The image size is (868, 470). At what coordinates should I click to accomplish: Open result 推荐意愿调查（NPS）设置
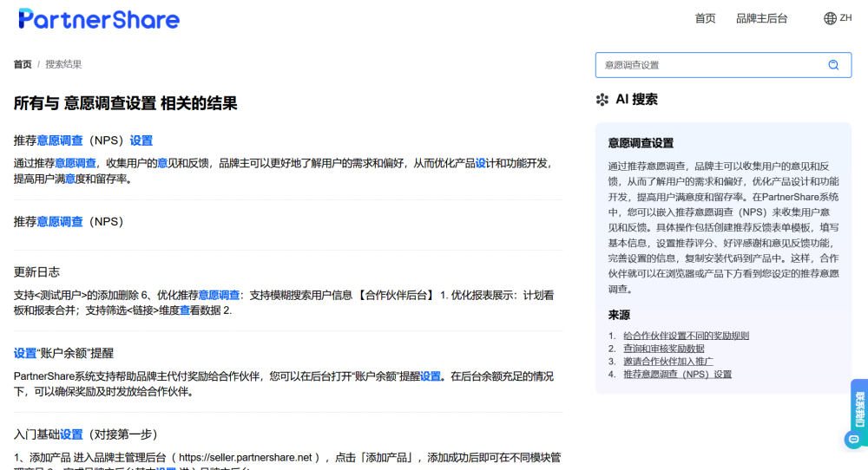(x=83, y=140)
